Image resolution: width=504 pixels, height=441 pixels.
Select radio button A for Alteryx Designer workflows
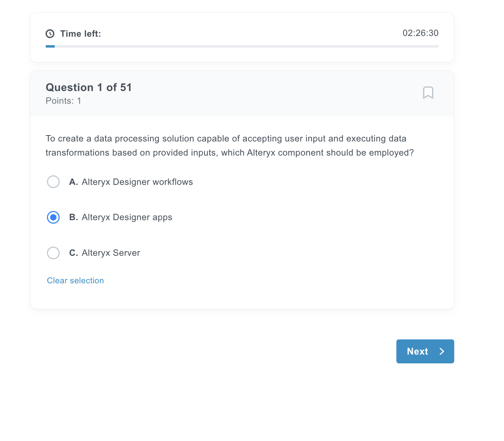[x=53, y=182]
